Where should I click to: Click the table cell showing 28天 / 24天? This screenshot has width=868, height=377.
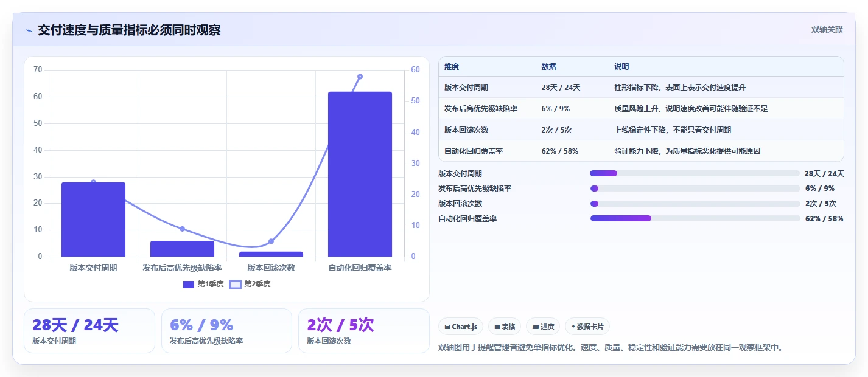561,88
